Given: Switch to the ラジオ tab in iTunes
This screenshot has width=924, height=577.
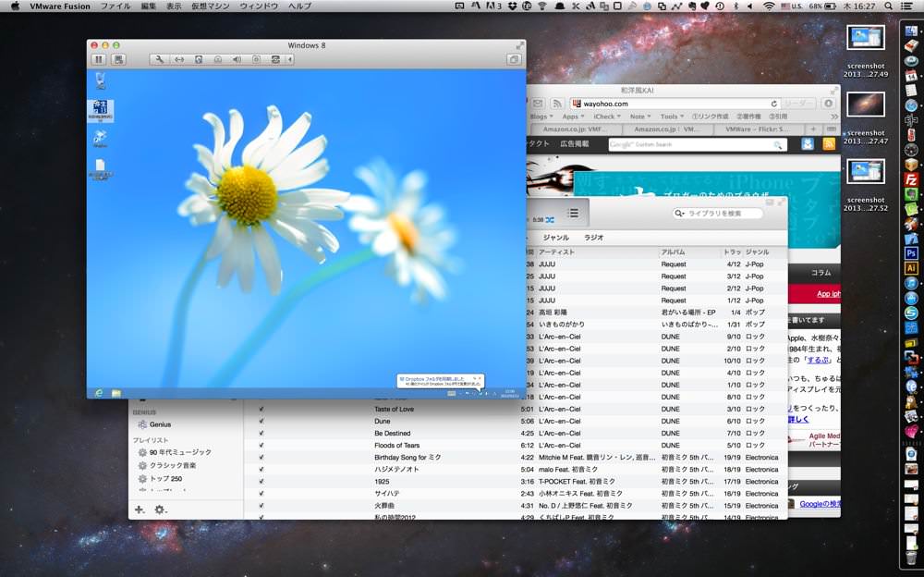Looking at the screenshot, I should coord(594,237).
